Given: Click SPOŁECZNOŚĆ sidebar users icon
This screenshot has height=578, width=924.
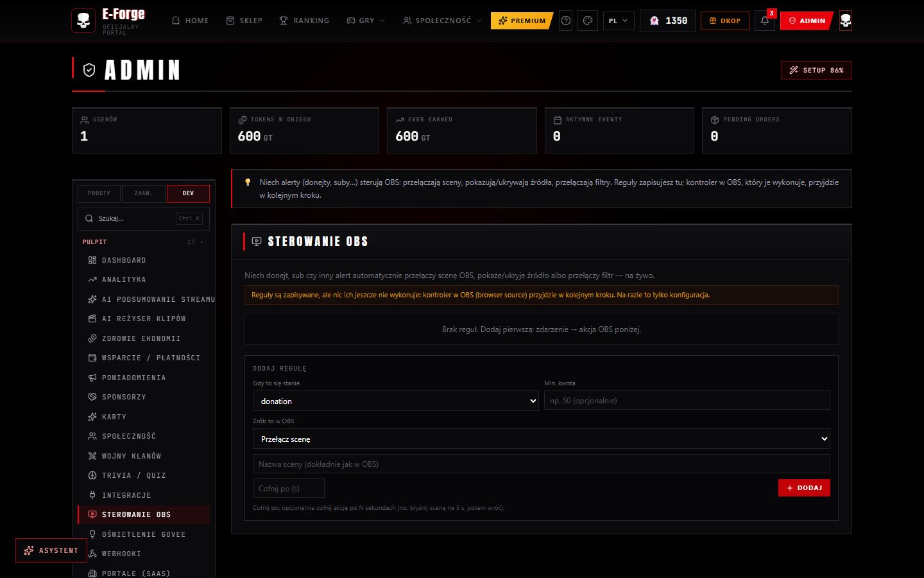Looking at the screenshot, I should pos(92,436).
